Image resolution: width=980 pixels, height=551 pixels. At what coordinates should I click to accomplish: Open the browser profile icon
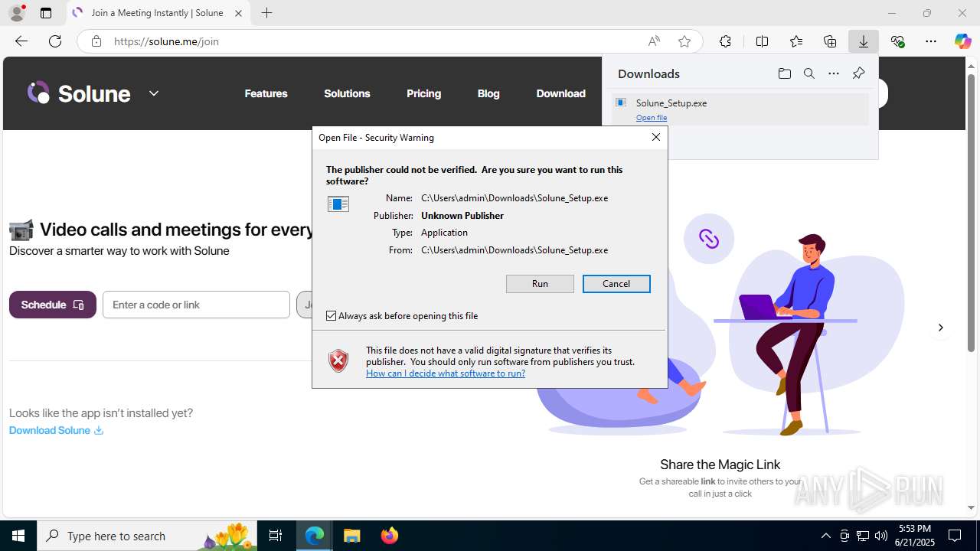[x=16, y=13]
